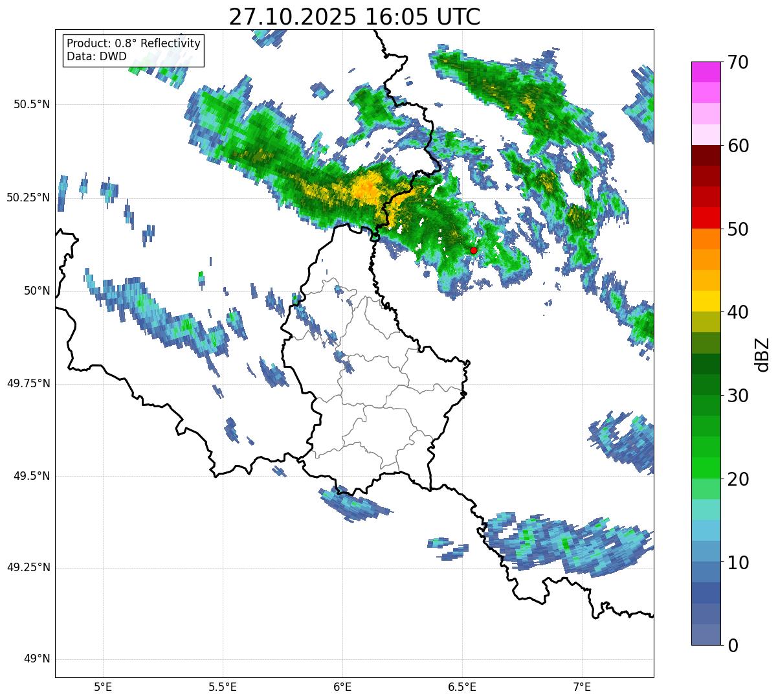This screenshot has height=700, width=778.
Task: Click the red station marker dot
Action: pos(474,250)
